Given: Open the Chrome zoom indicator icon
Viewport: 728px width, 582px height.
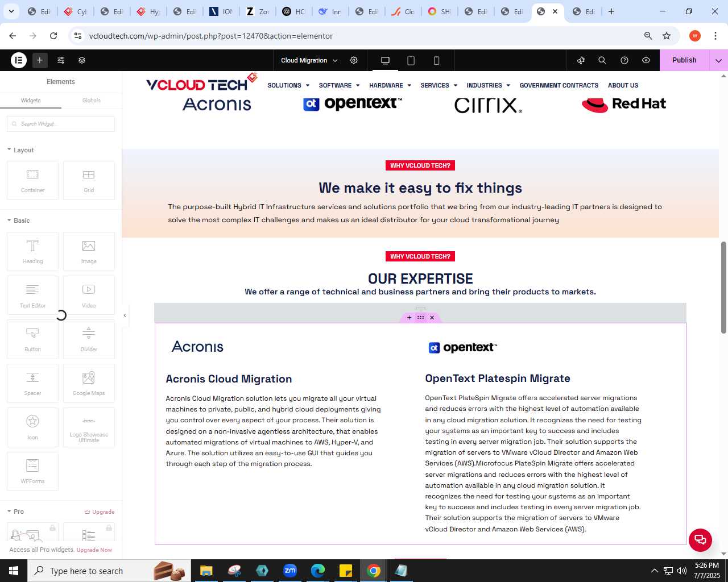Looking at the screenshot, I should click(x=648, y=36).
